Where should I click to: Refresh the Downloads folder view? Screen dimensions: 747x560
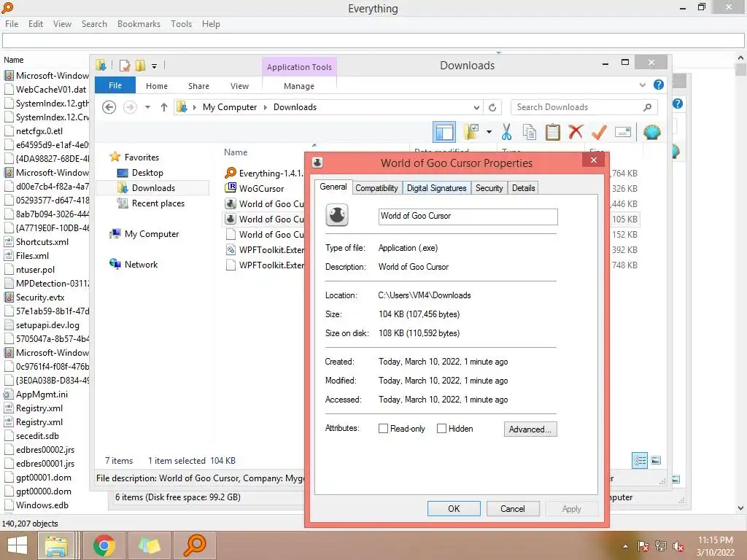click(492, 108)
